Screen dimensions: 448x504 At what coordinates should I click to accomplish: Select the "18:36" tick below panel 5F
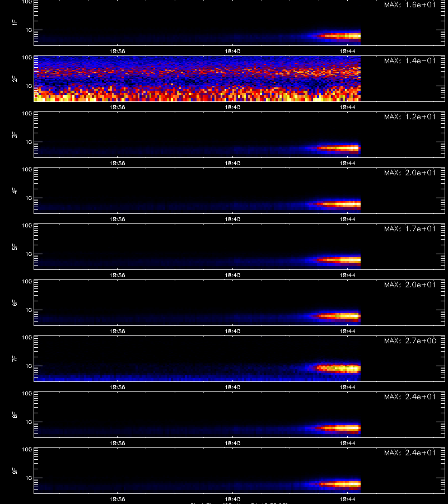117,275
